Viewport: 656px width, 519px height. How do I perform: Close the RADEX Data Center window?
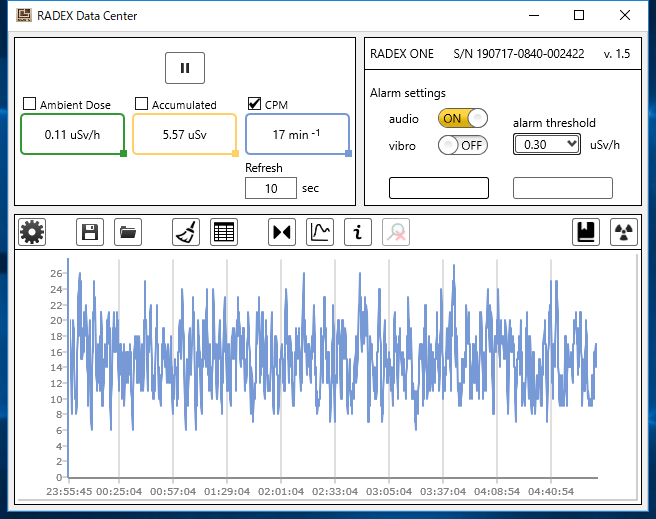pos(625,15)
